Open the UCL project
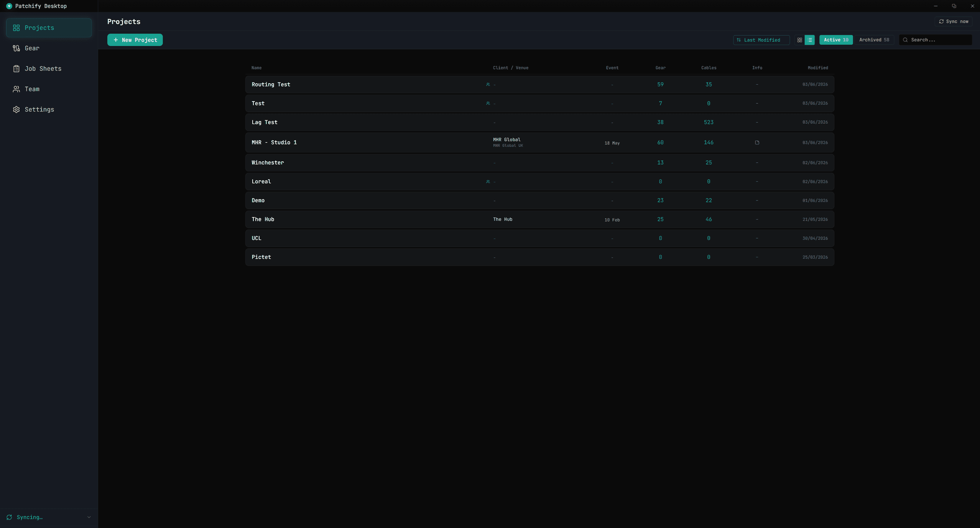 (x=539, y=238)
